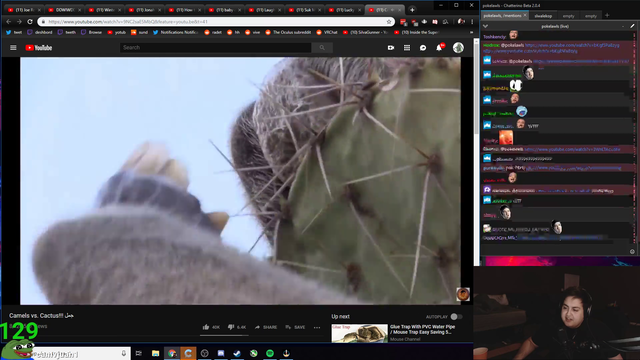This screenshot has width=640, height=360.
Task: Reload the page in the browser
Action: (x=30, y=22)
